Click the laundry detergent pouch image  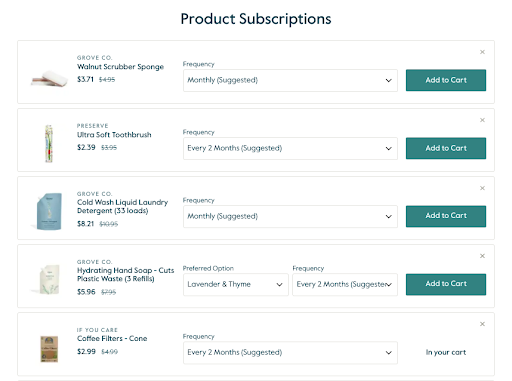point(49,211)
